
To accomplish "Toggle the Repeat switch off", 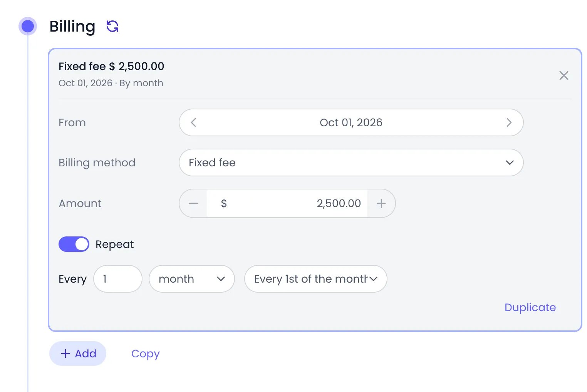I will pos(74,244).
